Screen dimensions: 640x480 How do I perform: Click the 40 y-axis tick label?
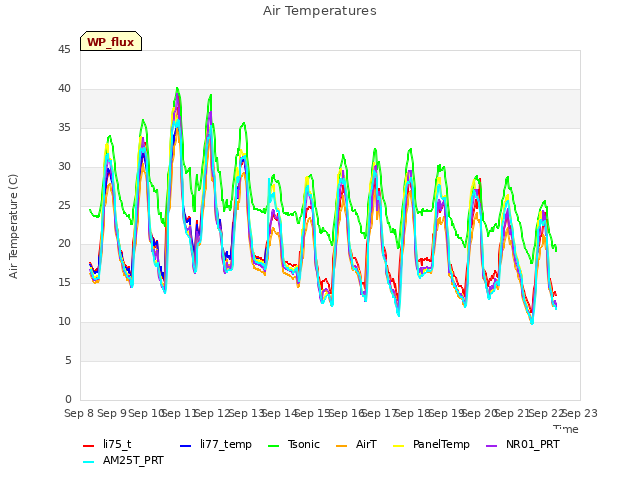tap(64, 89)
